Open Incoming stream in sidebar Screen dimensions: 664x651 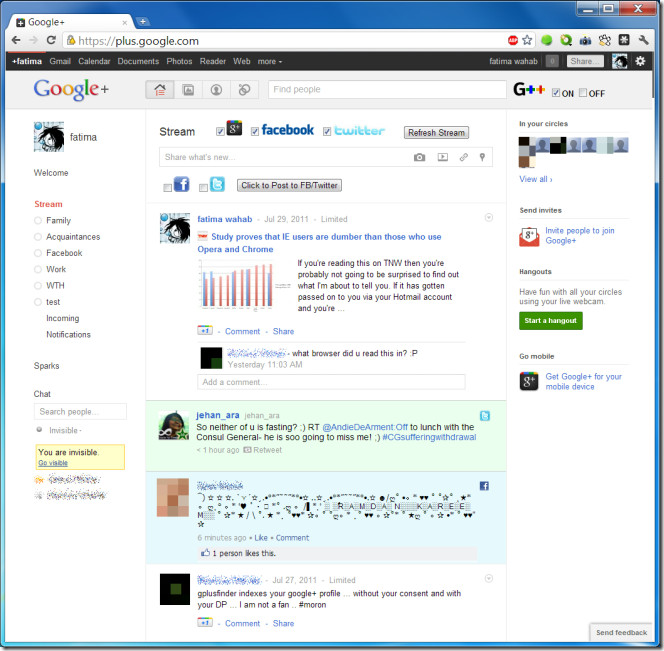pos(63,319)
